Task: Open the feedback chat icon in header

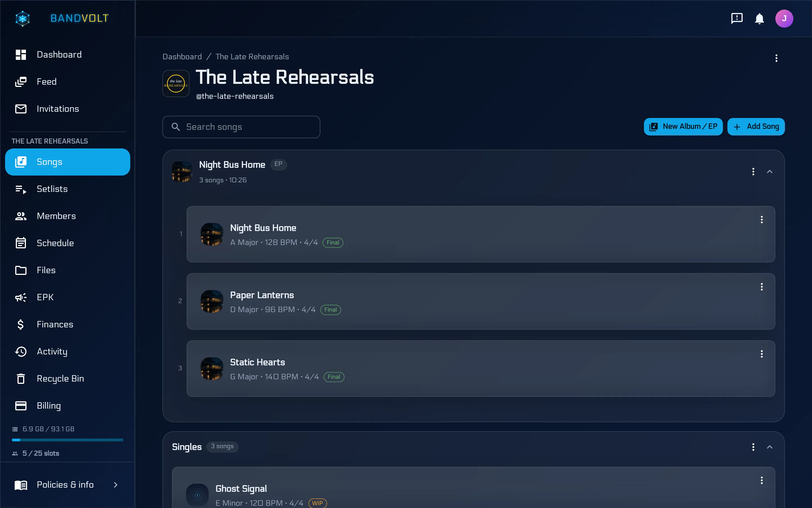Action: pos(737,18)
